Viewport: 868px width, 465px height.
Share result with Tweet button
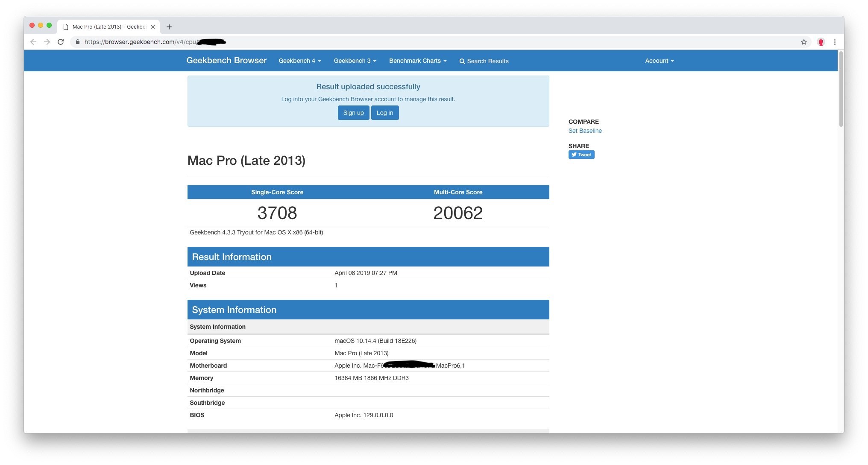(x=581, y=155)
